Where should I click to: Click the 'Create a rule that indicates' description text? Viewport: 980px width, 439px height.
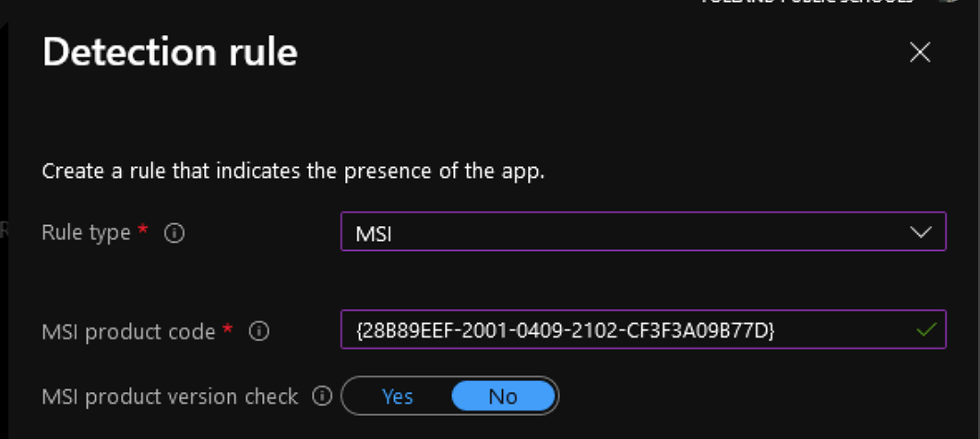click(293, 172)
